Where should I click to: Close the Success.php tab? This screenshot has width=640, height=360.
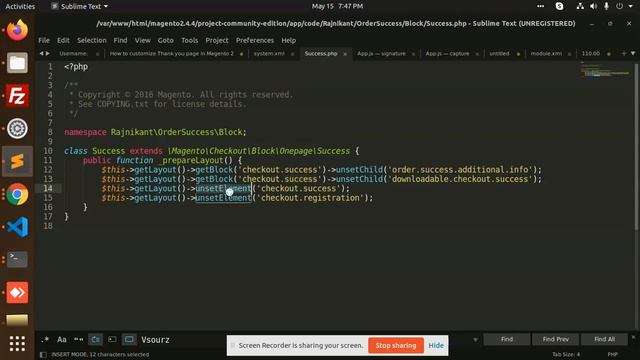(x=345, y=54)
